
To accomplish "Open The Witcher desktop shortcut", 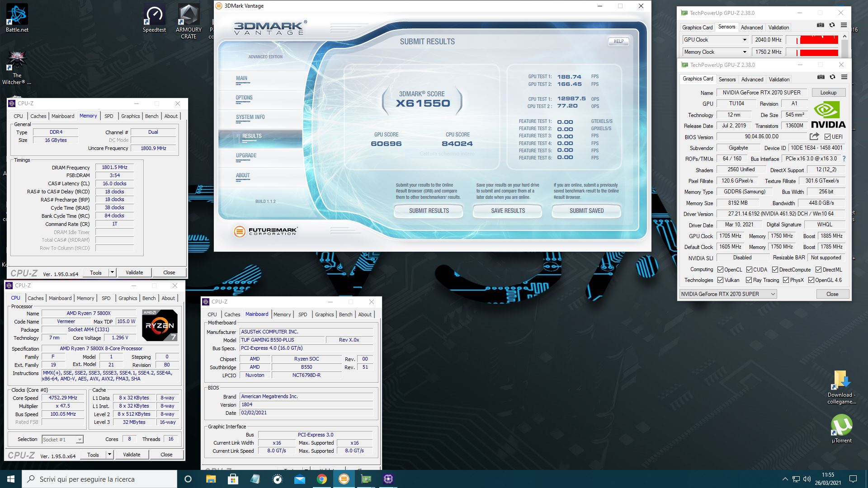I will pyautogui.click(x=17, y=68).
